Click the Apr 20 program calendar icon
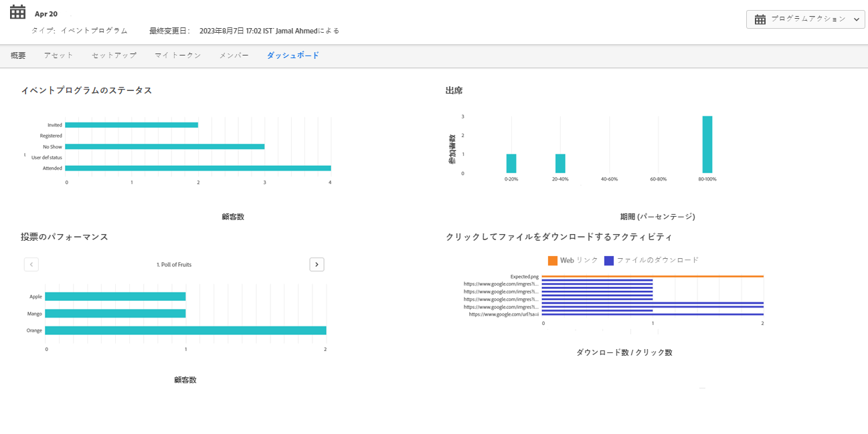The height and width of the screenshot is (434, 868). tap(17, 12)
